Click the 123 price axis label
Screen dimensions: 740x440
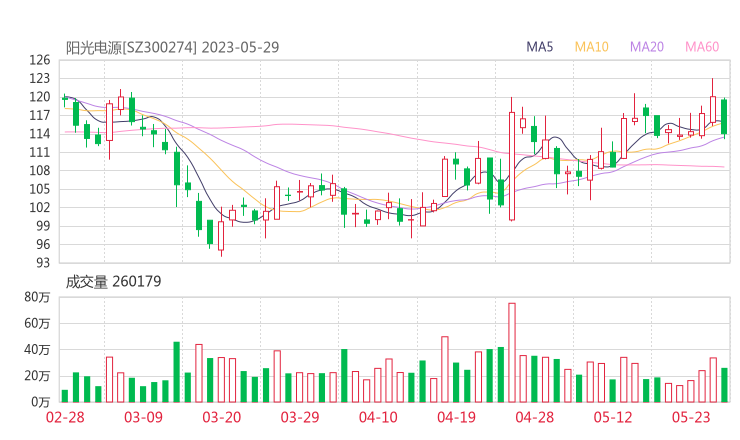[x=40, y=78]
